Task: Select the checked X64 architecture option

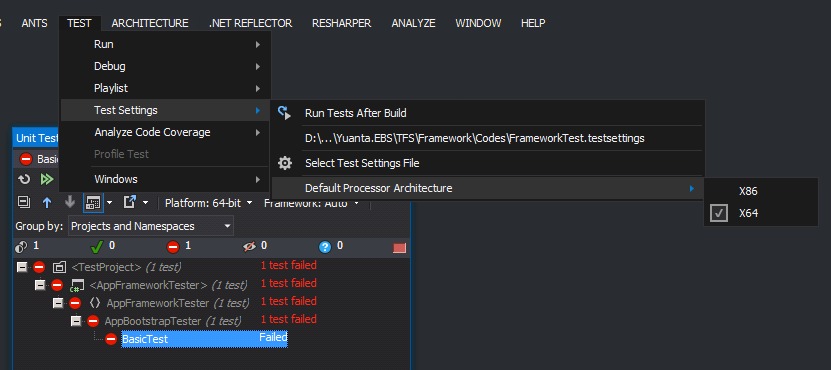Action: [x=761, y=214]
